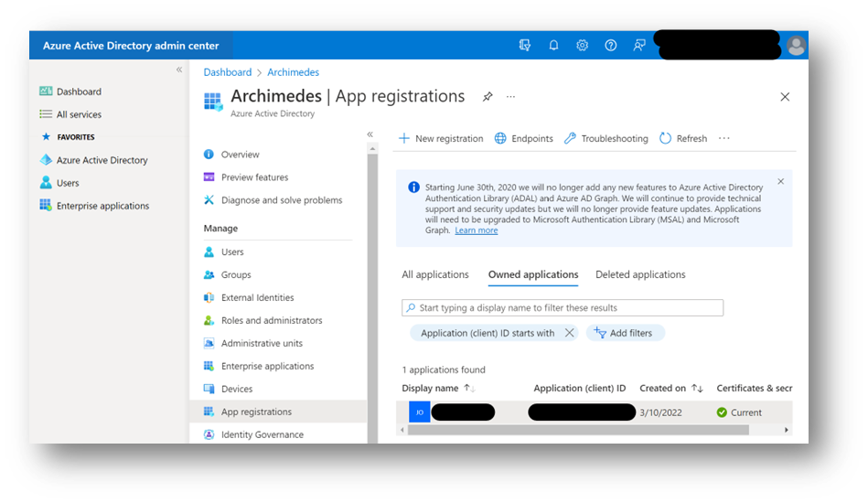Open the blade title ellipsis menu
The height and width of the screenshot is (503, 868).
(x=510, y=97)
